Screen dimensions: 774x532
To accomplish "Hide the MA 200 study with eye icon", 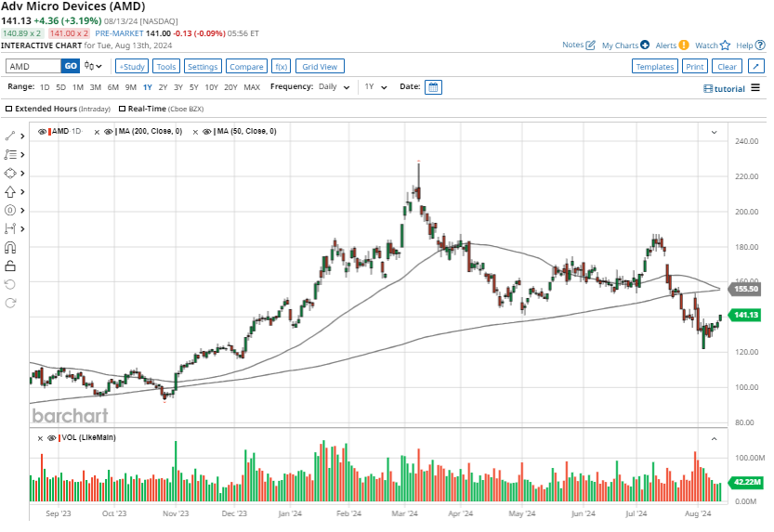I will point(110,132).
